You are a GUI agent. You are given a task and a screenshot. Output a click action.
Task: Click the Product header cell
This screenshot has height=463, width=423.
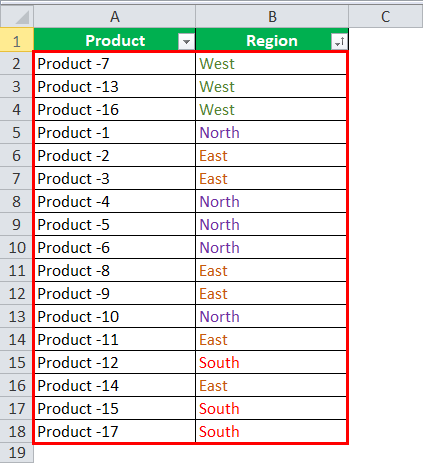pyautogui.click(x=114, y=40)
